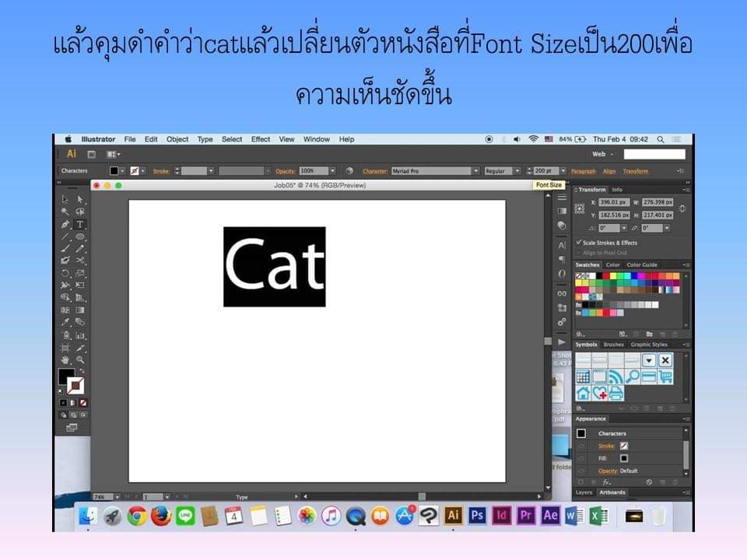The width and height of the screenshot is (747, 560).
Task: Click the house symbol in Symbols panel
Action: coord(583,394)
